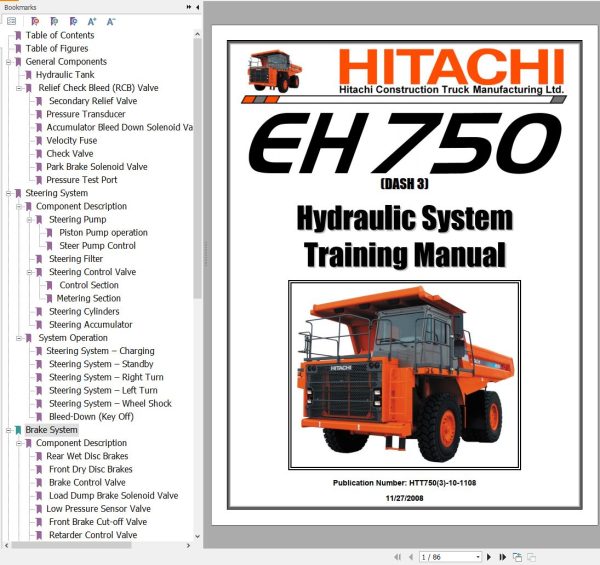The width and height of the screenshot is (600, 565).
Task: Open the Table of Figures bookmark
Action: coord(57,49)
